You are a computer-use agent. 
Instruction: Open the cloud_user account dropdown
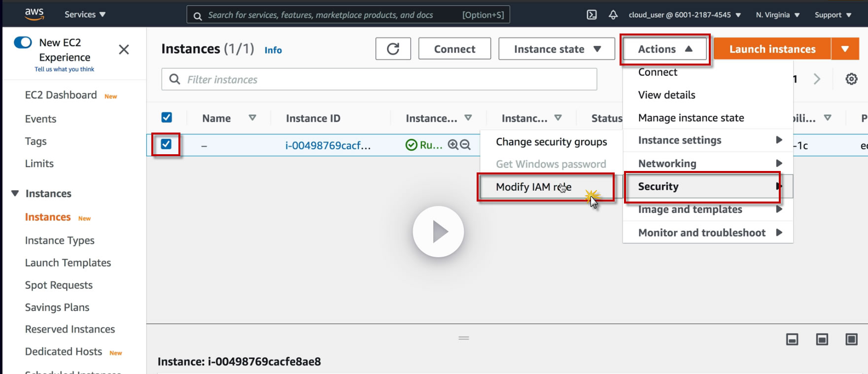685,15
